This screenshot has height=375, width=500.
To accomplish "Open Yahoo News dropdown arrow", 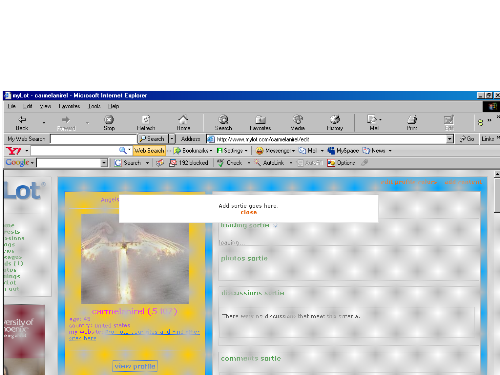I will [x=390, y=151].
